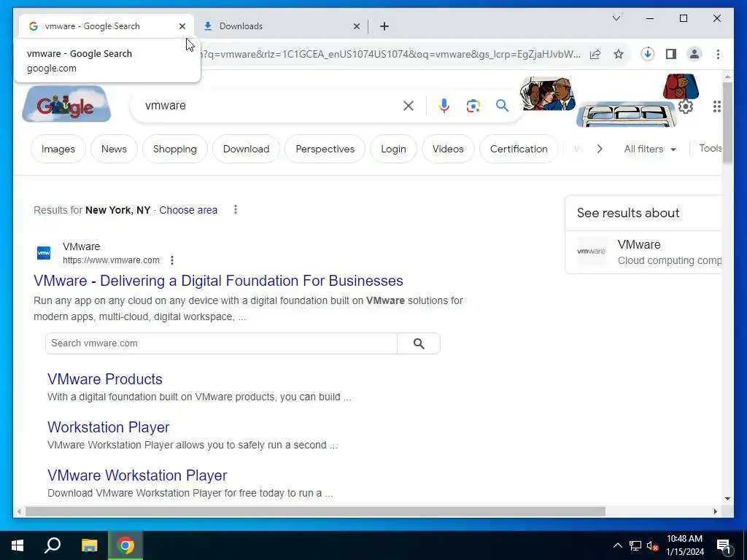Open Google quick settings gear
This screenshot has width=747, height=560.
pyautogui.click(x=686, y=106)
